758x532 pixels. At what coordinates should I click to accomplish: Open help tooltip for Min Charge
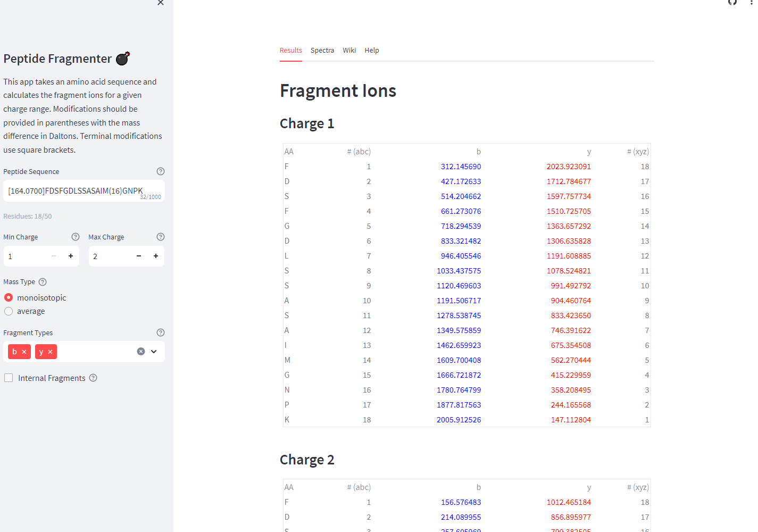(x=76, y=237)
